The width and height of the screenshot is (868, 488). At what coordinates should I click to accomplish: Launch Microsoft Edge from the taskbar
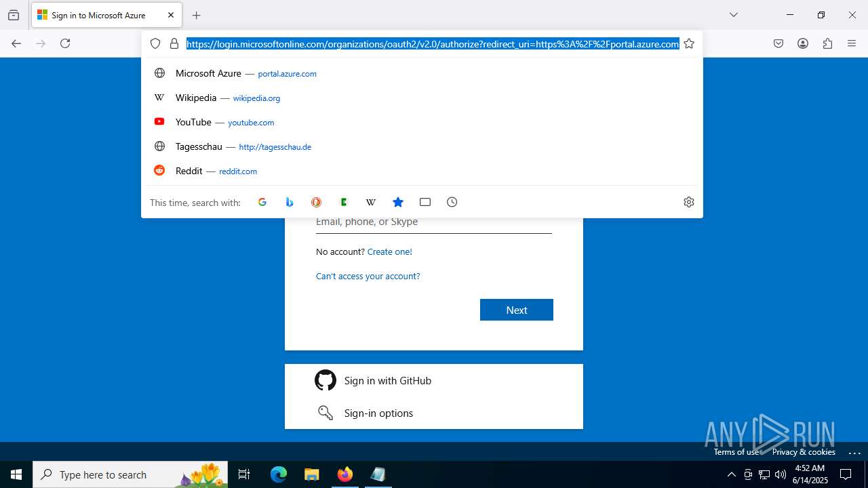click(279, 474)
